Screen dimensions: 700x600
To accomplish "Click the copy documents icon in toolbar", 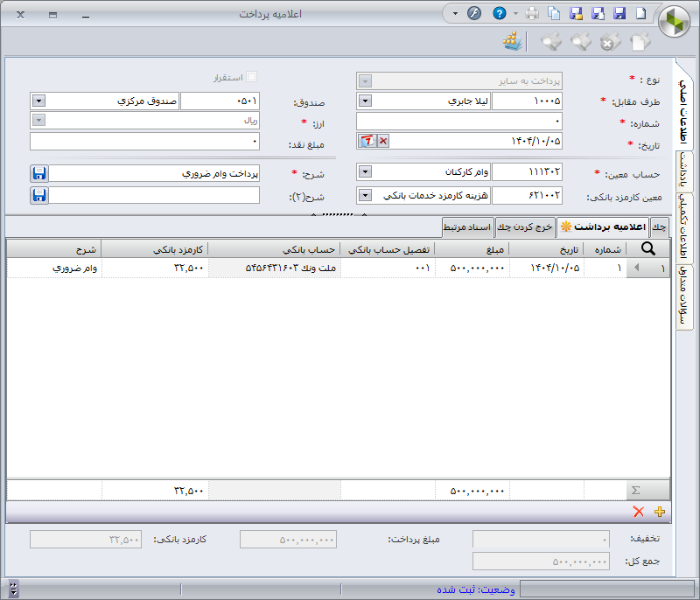I will click(x=555, y=13).
